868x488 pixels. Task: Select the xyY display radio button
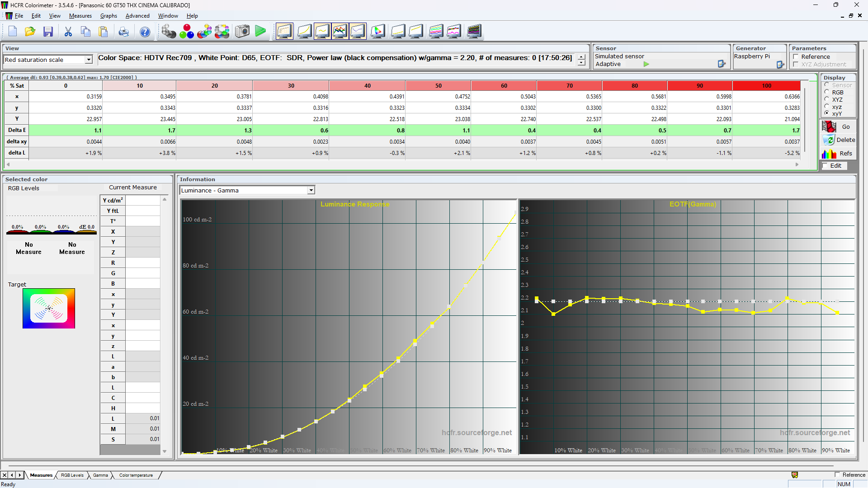827,113
